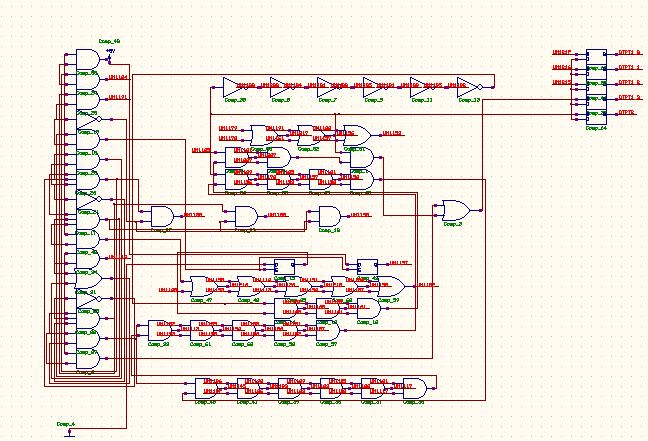Select the Comp_48 OR gate
Screen dimensions: 648x441
(x=251, y=286)
